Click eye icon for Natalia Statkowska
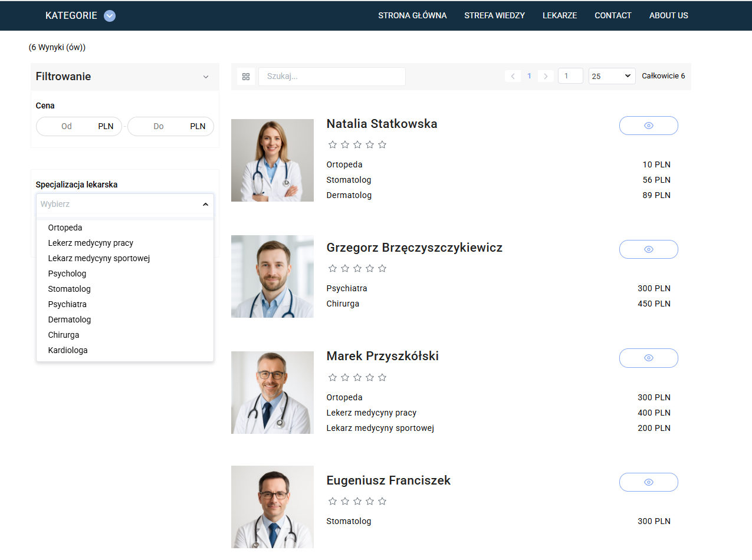752x560 pixels. tap(648, 126)
